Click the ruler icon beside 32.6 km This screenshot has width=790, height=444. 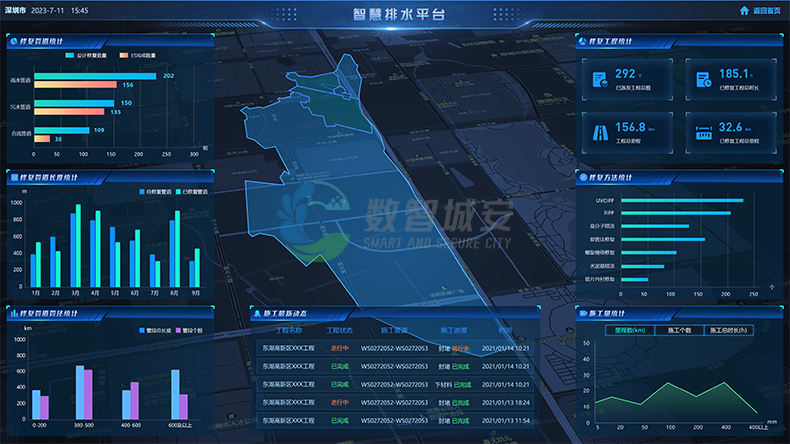coord(704,131)
